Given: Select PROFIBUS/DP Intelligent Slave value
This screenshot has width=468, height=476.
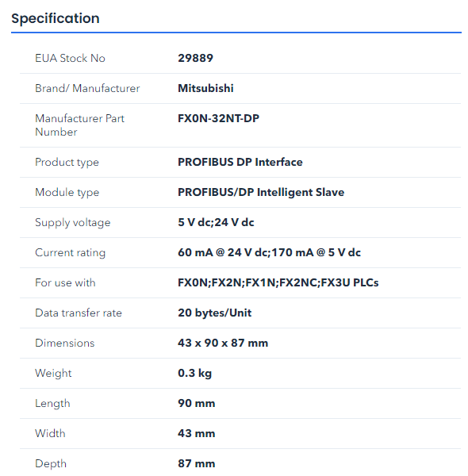Looking at the screenshot, I should pos(261,193).
